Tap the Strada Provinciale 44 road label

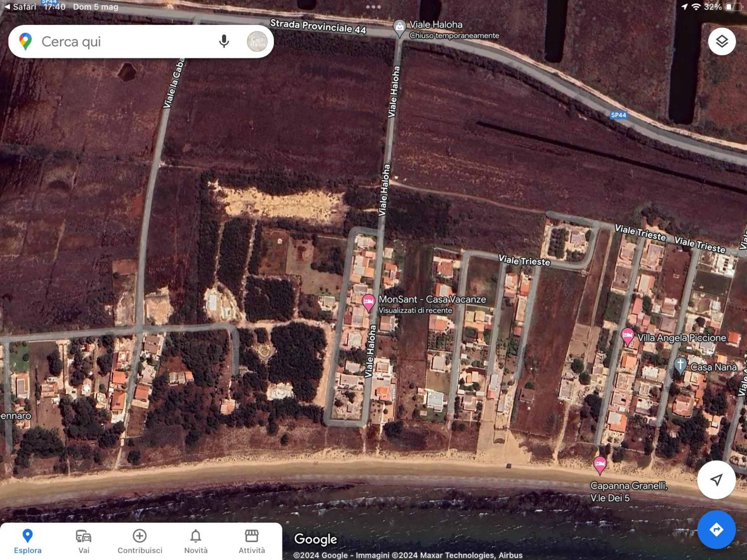pos(318,27)
